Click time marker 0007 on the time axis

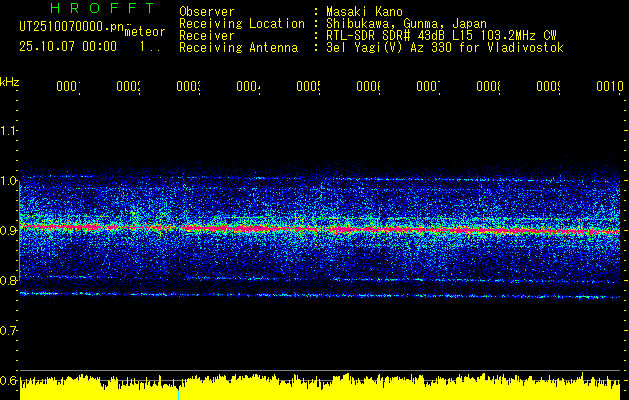coord(428,86)
